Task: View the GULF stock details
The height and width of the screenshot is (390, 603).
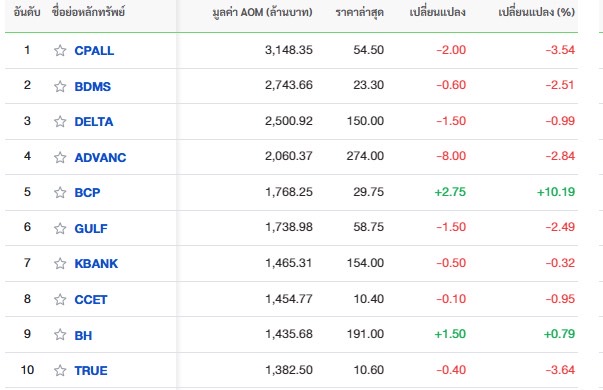Action: pos(91,228)
